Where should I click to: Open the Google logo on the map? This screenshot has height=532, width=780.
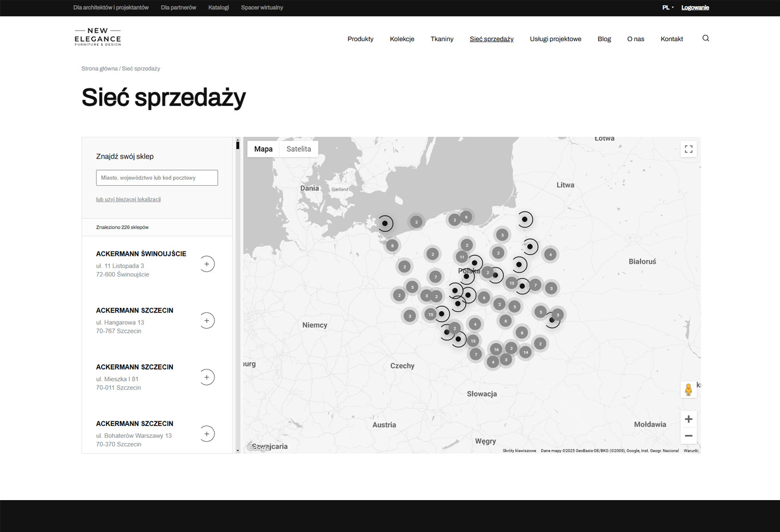tap(258, 448)
